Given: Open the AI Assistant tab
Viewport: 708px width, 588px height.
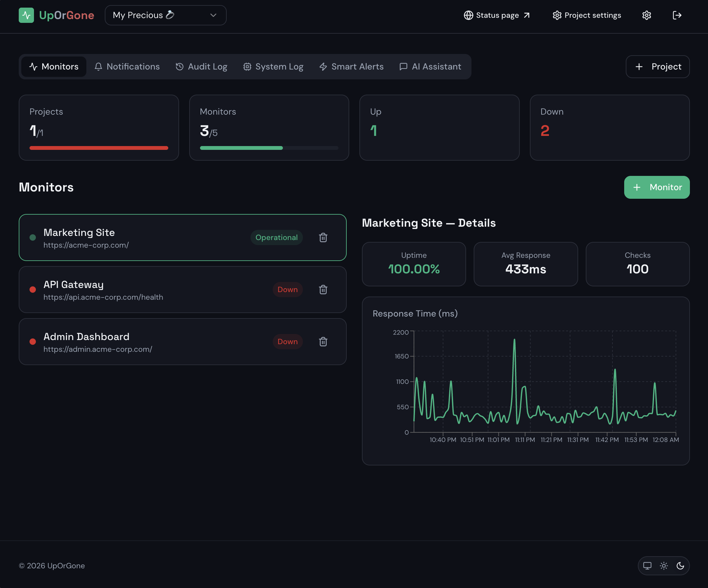Looking at the screenshot, I should tap(430, 67).
